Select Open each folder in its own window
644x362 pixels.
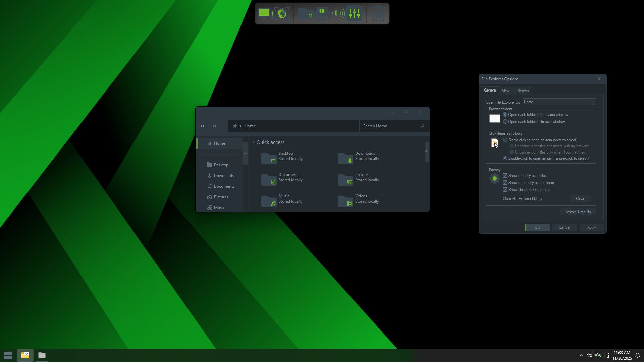[x=505, y=122]
